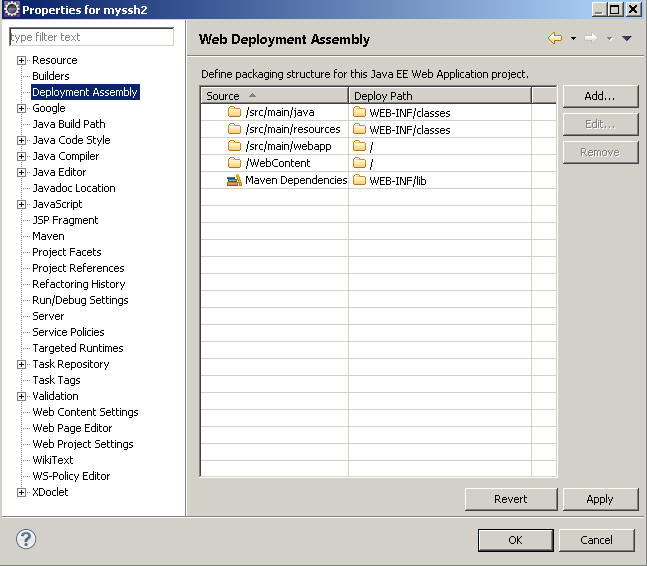Click the back navigation arrow icon
The height and width of the screenshot is (566, 647).
[x=555, y=39]
